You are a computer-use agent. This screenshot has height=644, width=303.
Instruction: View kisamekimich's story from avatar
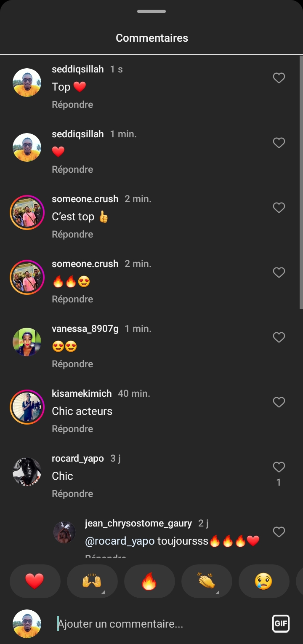[x=27, y=407]
